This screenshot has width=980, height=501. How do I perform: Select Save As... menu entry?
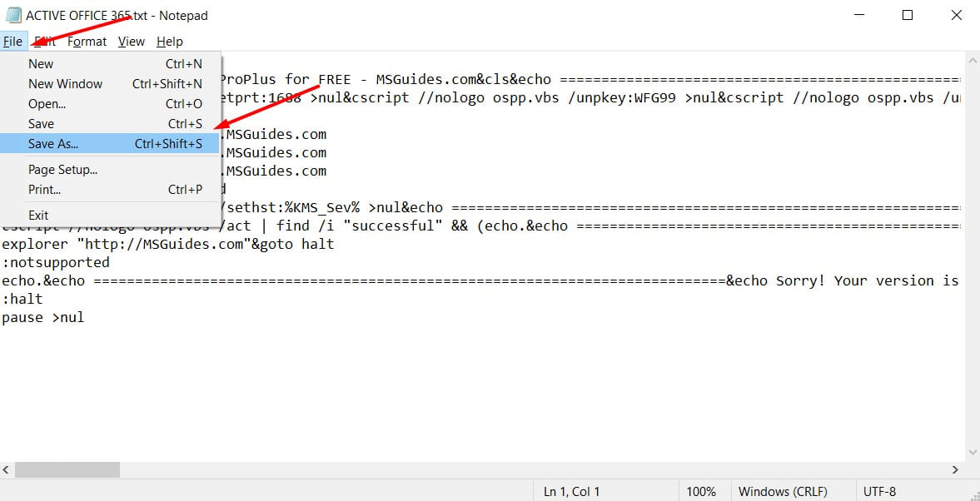[x=111, y=144]
